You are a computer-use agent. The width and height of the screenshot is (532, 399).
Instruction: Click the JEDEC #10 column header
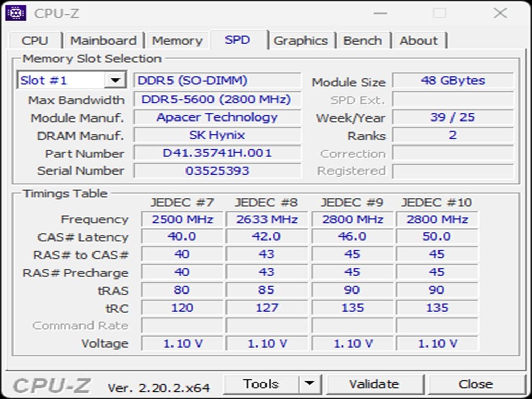click(436, 203)
